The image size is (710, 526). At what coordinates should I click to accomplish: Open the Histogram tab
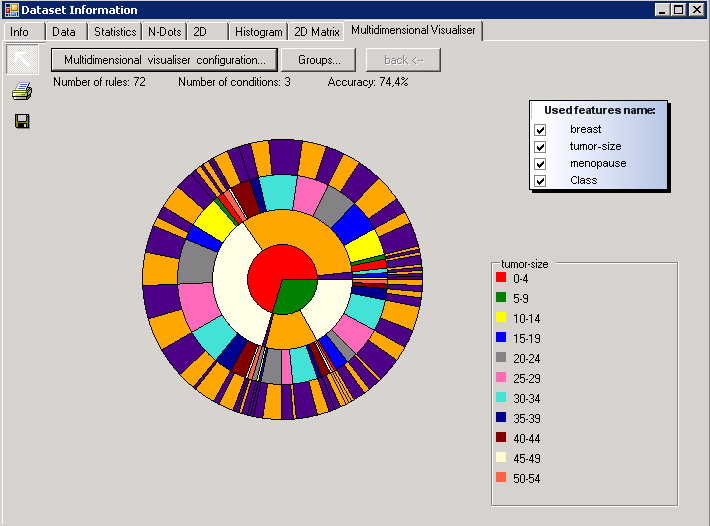[x=259, y=32]
